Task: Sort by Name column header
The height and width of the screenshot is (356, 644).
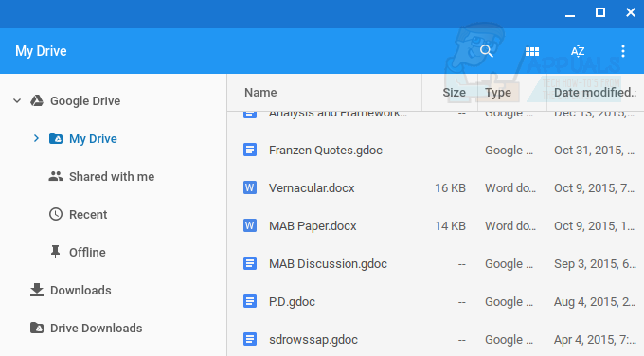Action: click(x=260, y=93)
